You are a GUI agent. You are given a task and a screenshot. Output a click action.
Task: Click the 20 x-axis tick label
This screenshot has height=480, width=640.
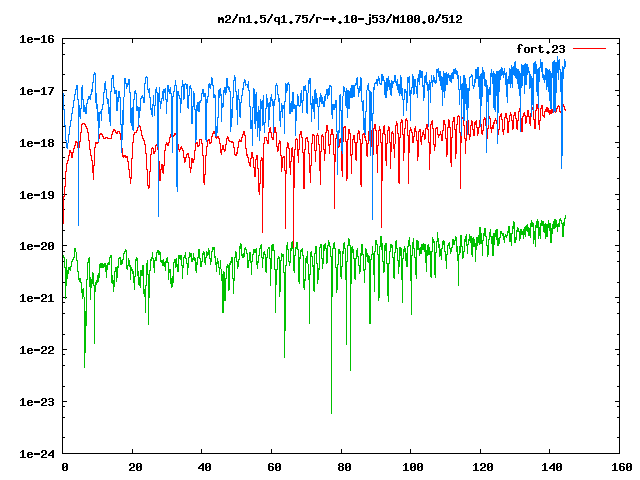135,467
